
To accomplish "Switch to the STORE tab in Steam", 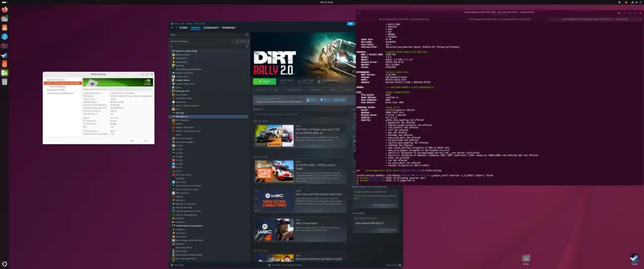I will point(183,28).
